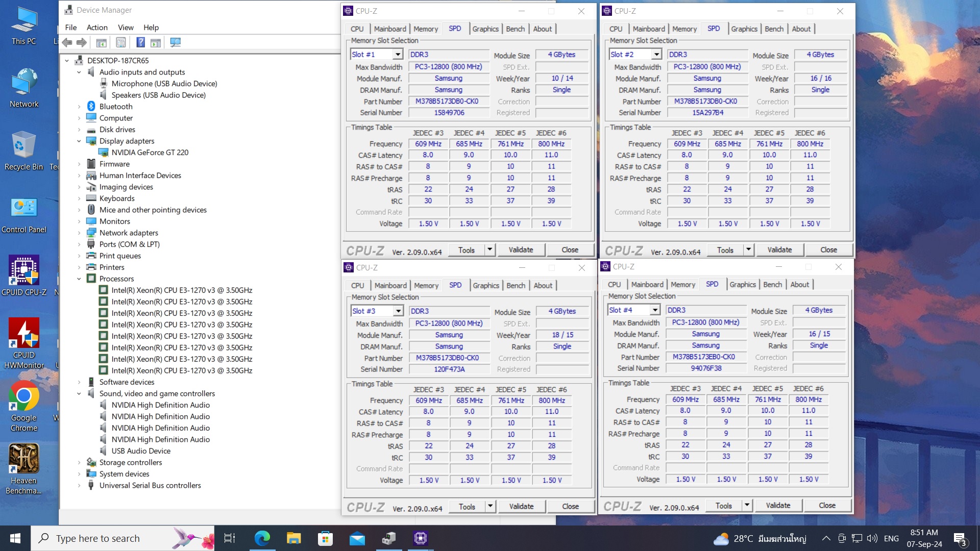The image size is (980, 551).
Task: Click the back arrow in Device Manager
Action: 68,43
